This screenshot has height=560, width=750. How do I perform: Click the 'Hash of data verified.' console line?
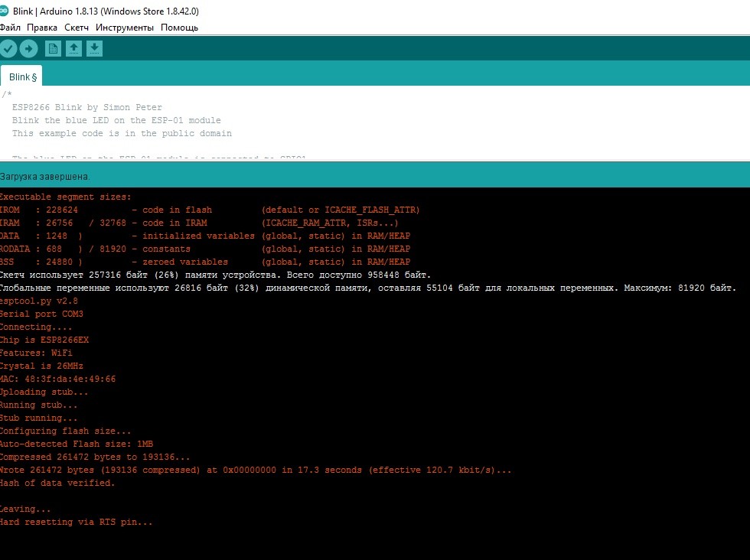(57, 483)
